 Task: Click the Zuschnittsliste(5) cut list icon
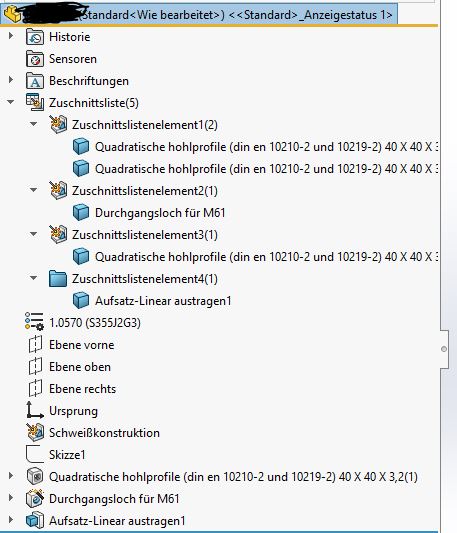click(x=35, y=103)
